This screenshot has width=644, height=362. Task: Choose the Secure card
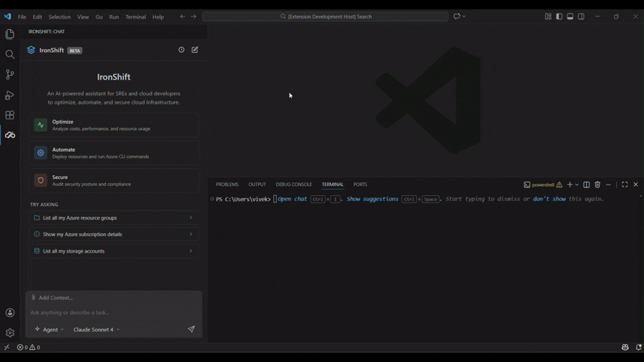pyautogui.click(x=114, y=180)
